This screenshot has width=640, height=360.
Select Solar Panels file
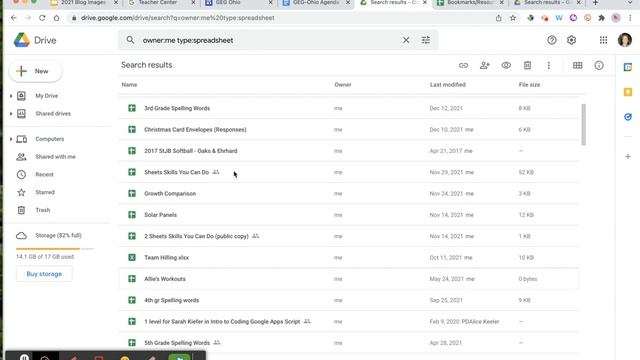point(349,215)
